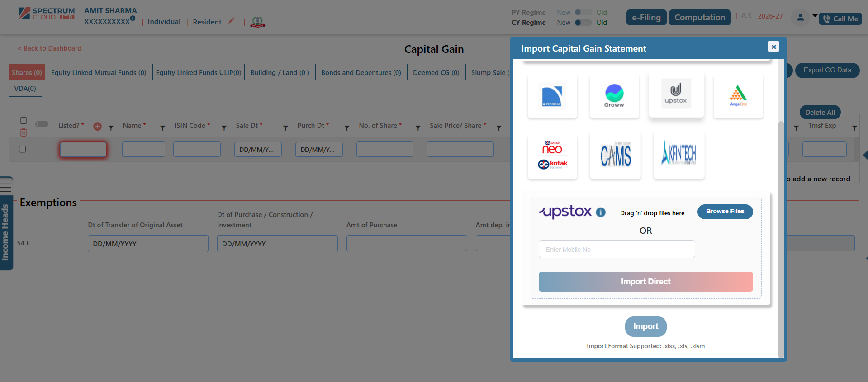Open the ISIN Code column filter
Viewport: 868px width, 382px height.
coord(224,128)
